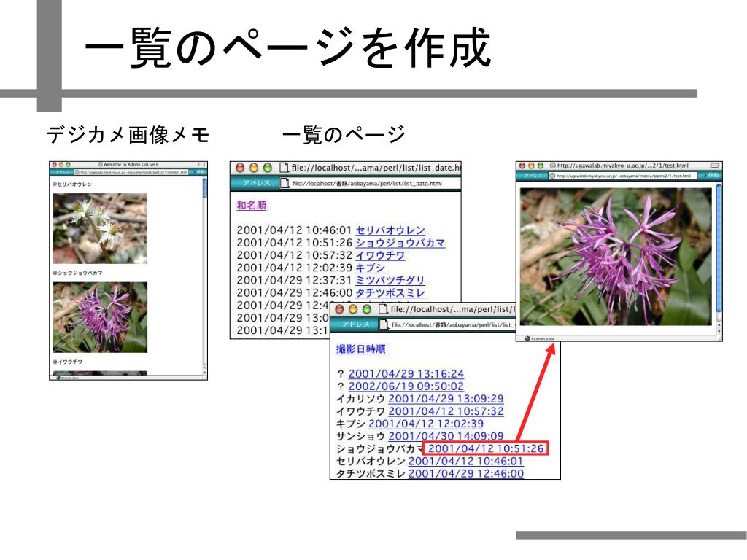This screenshot has width=747, height=560.
Task: Click the toolbar toggle pill in the test.html title bar
Action: point(715,166)
